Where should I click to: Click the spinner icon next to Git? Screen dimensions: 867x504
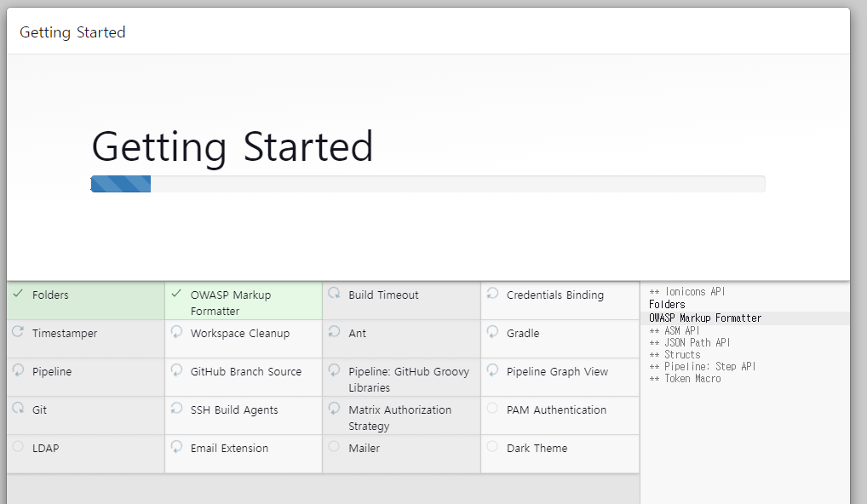coord(18,408)
